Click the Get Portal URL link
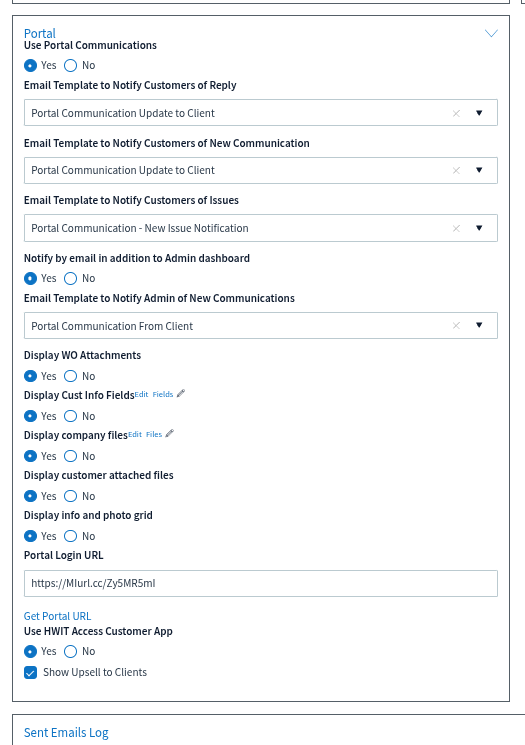This screenshot has height=745, width=525. click(x=57, y=616)
